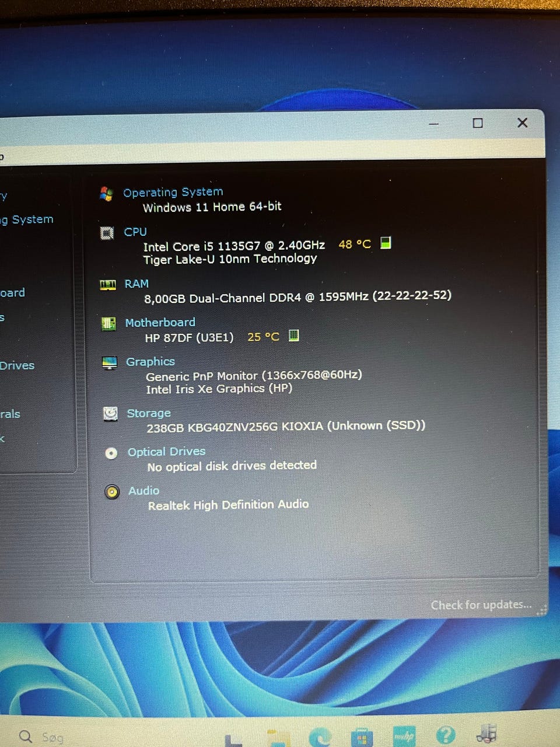560x747 pixels.
Task: Open Microsoft Store from the taskbar
Action: point(362,737)
